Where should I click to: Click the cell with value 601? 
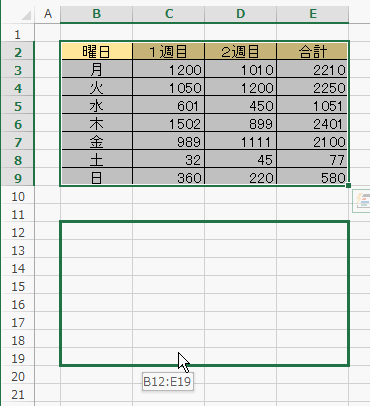pyautogui.click(x=169, y=106)
